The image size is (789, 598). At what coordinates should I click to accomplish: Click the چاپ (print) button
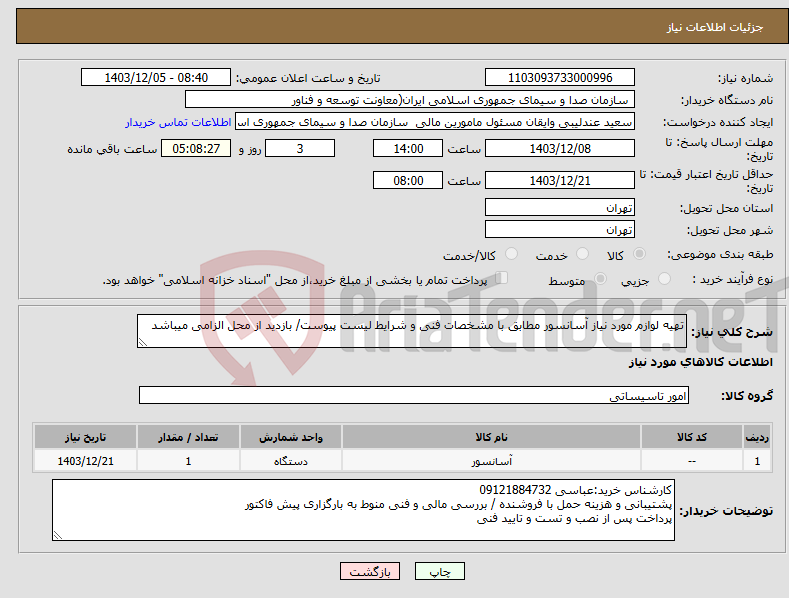click(439, 571)
